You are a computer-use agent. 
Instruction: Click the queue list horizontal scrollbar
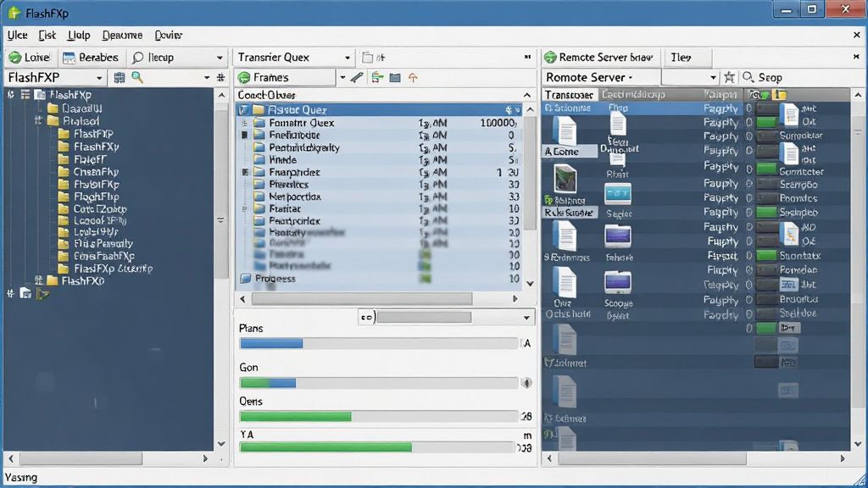(x=379, y=299)
